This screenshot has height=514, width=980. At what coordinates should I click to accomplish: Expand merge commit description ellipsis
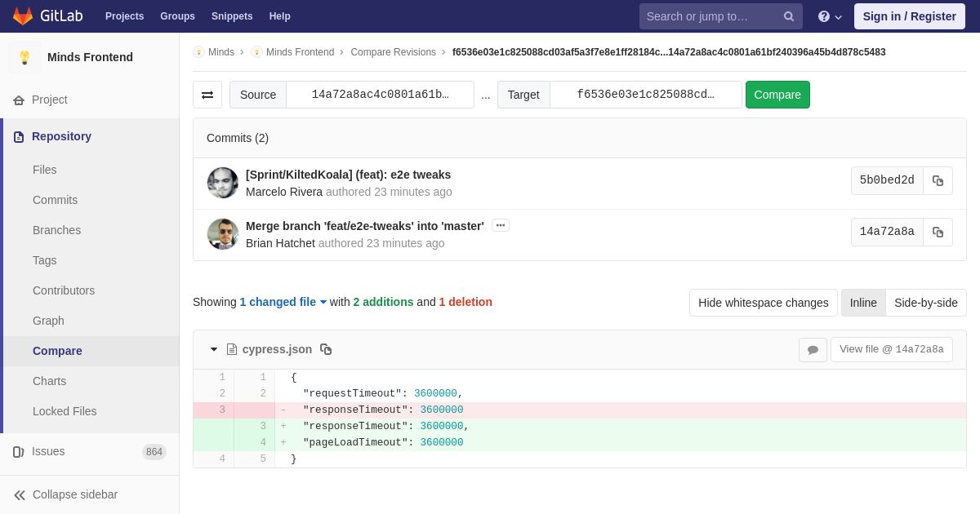tap(501, 225)
